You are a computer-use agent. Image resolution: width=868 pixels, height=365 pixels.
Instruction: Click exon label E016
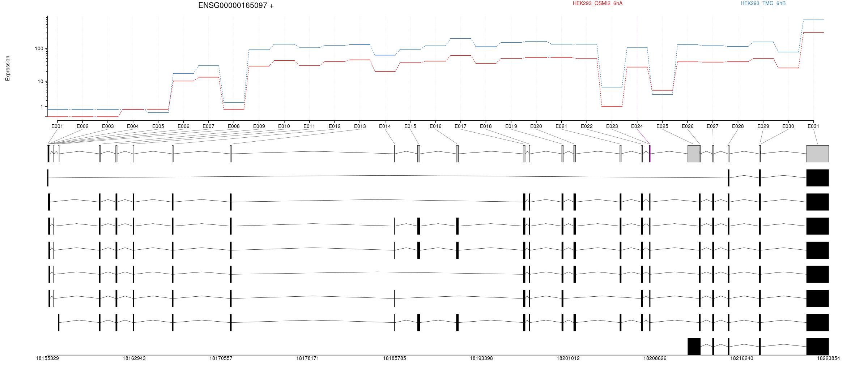(x=435, y=126)
